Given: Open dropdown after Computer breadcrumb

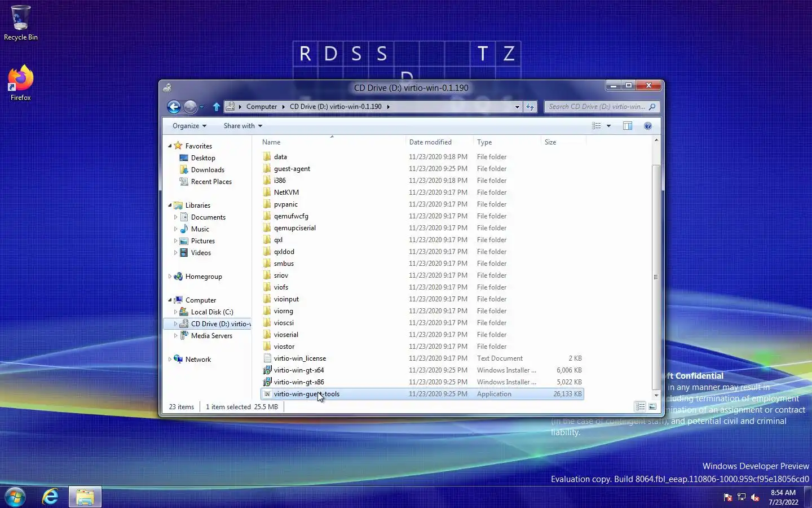Looking at the screenshot, I should click(284, 107).
